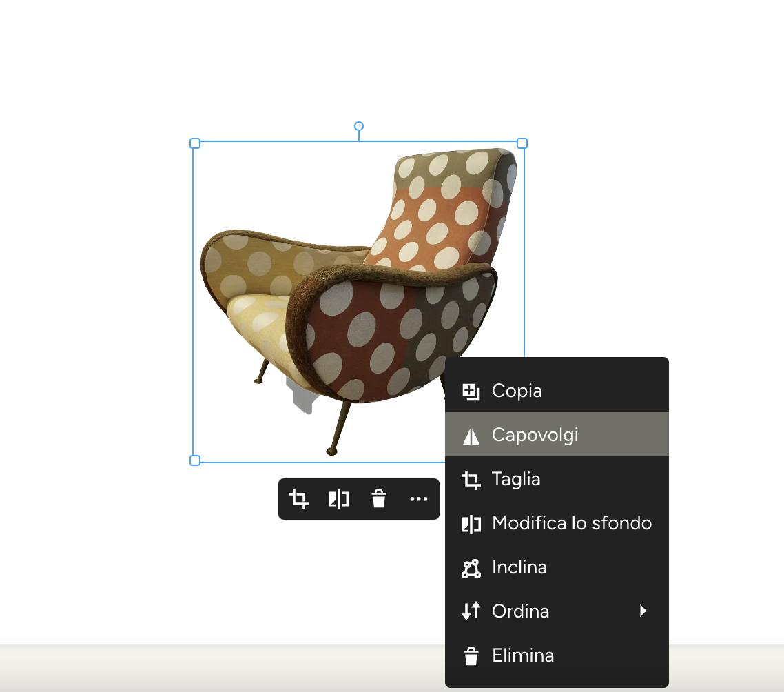Open the three-dots more options button

[x=418, y=499]
